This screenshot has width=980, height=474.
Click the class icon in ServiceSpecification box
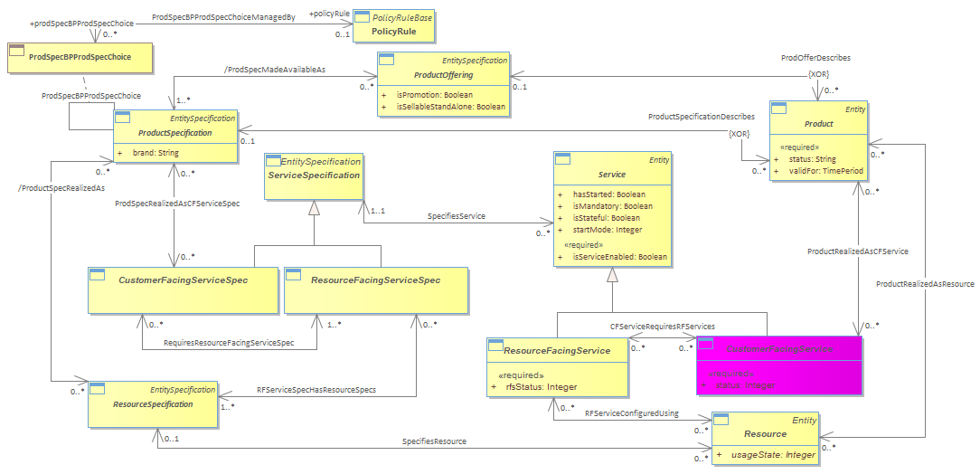click(x=274, y=161)
